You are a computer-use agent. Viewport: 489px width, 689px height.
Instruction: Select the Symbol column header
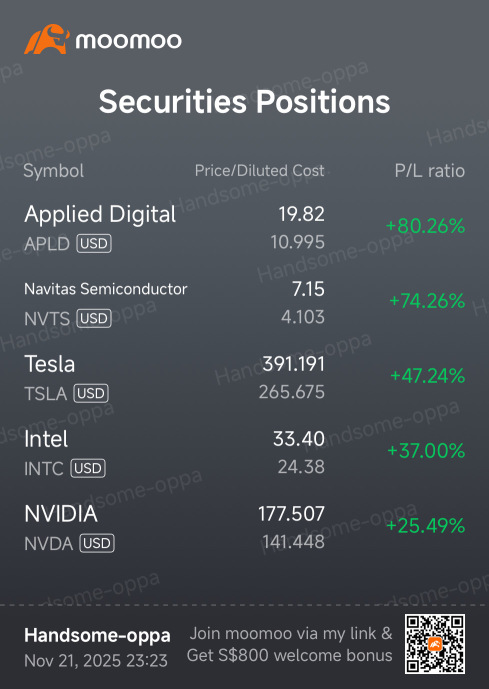[54, 171]
